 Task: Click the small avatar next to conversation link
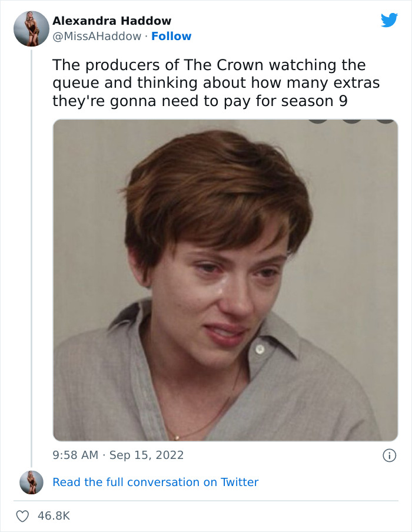(30, 482)
